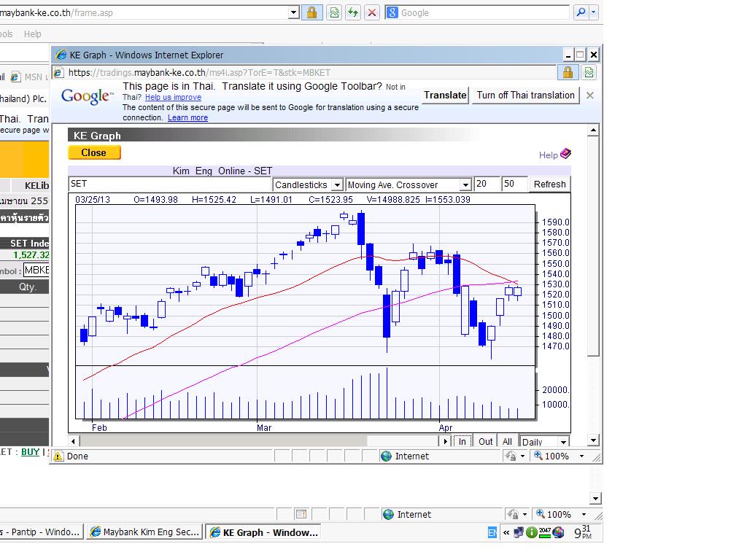Screen dimensions: 747x560
Task: Click the Translate button in Google bar
Action: pyautogui.click(x=445, y=96)
